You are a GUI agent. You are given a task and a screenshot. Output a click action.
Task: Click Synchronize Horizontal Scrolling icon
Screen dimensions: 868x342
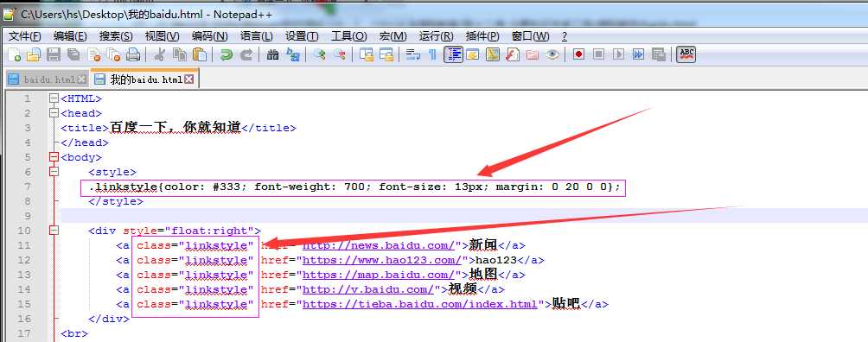coord(386,54)
